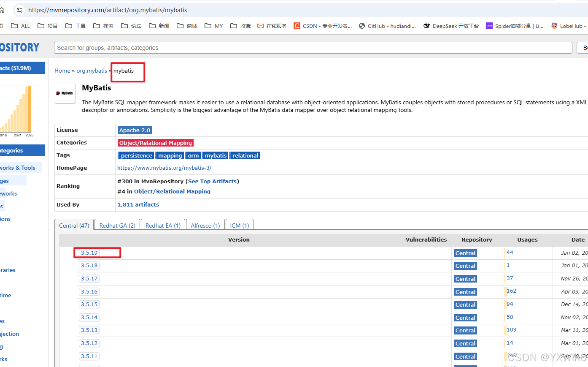
Task: Open the Object/Relational Mapping category badge
Action: tap(155, 143)
